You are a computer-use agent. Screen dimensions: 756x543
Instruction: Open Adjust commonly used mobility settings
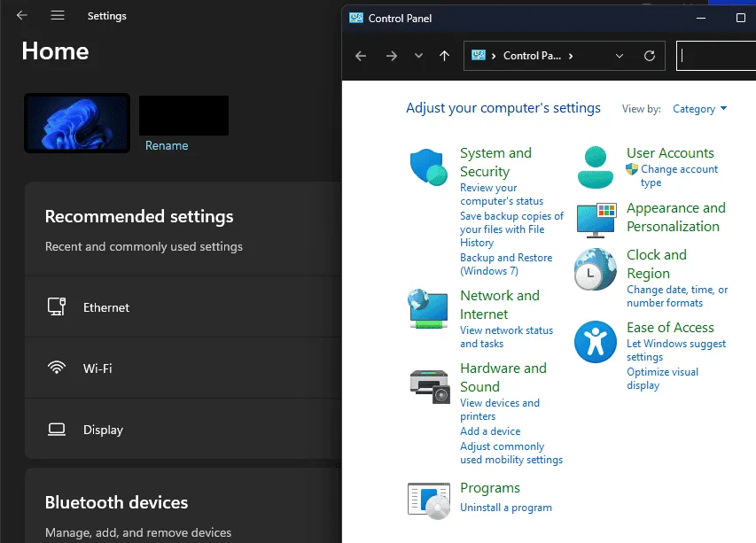(511, 453)
